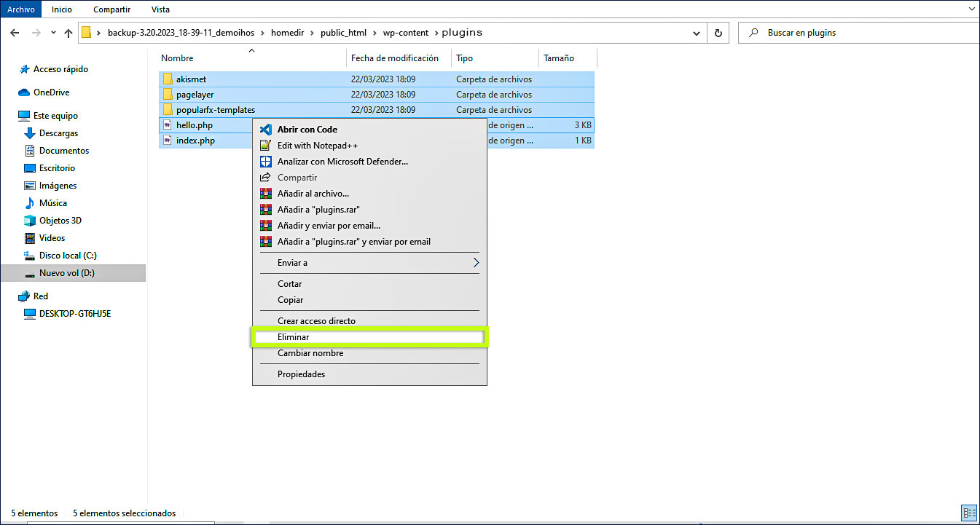Select the akismet folder
This screenshot has height=525, width=980.
pos(191,79)
